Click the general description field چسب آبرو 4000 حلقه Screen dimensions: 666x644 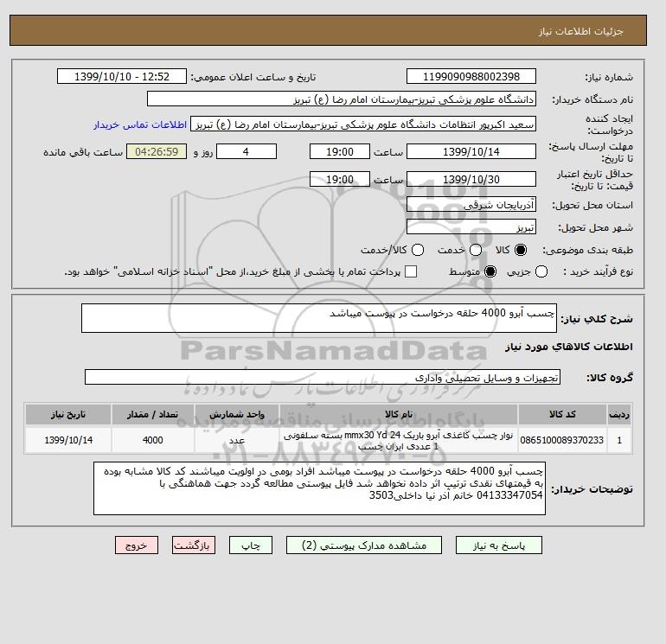coord(319,318)
